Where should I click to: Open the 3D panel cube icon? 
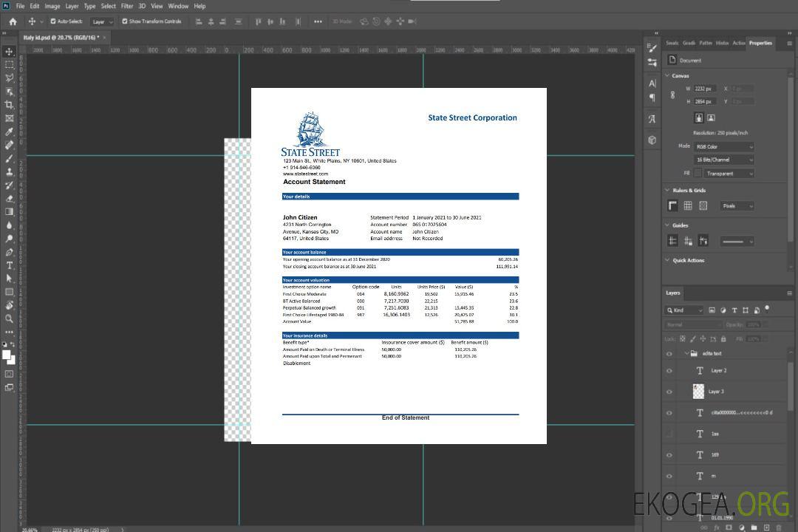click(x=652, y=140)
